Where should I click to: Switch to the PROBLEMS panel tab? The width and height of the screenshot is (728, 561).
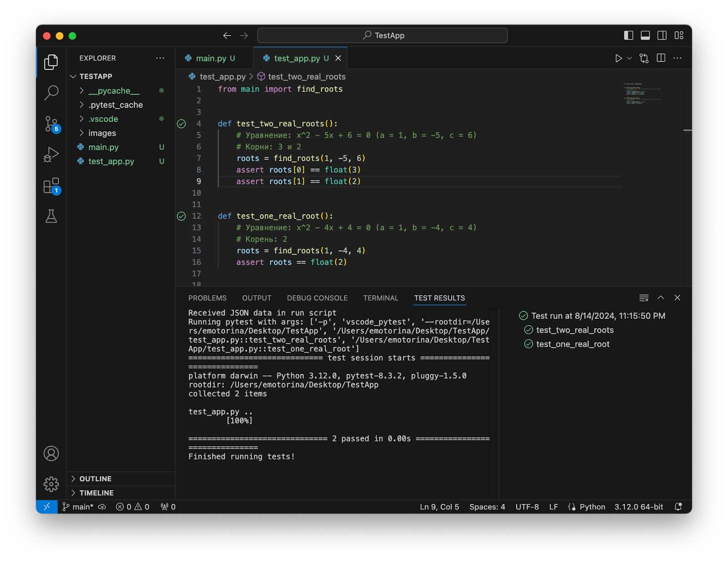click(x=207, y=298)
